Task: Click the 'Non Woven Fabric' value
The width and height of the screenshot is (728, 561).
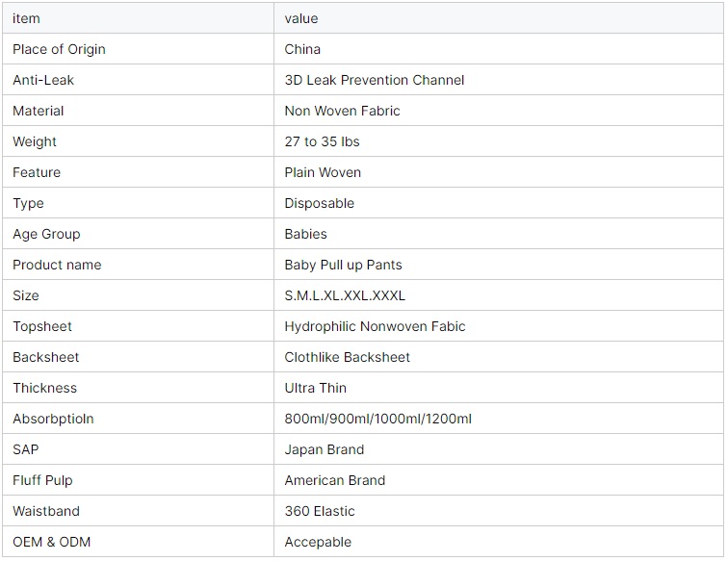Action: point(342,111)
